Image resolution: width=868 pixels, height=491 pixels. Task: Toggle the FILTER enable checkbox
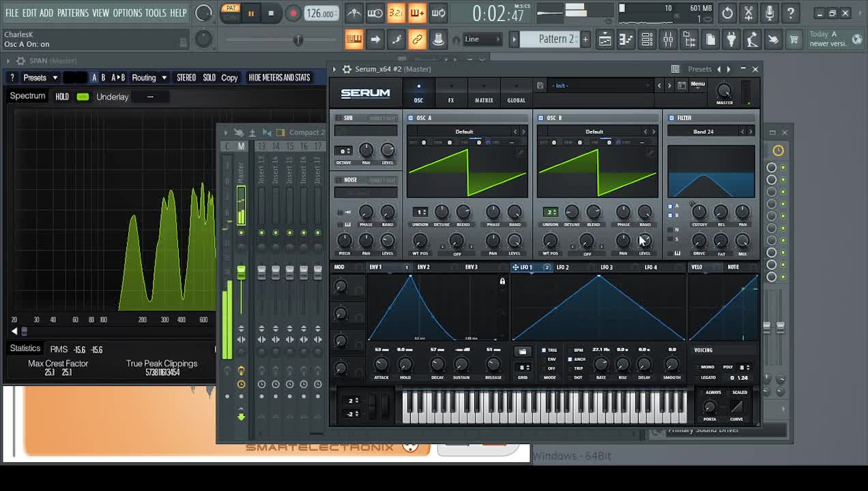tap(671, 118)
